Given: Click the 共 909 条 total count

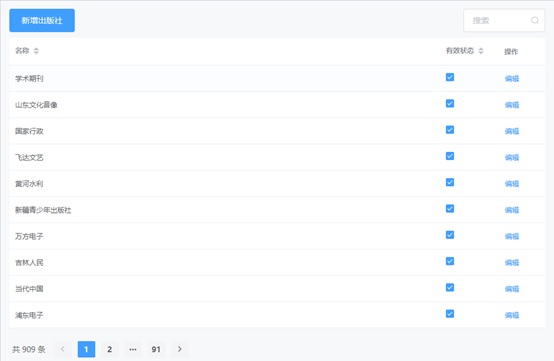Looking at the screenshot, I should [x=29, y=349].
